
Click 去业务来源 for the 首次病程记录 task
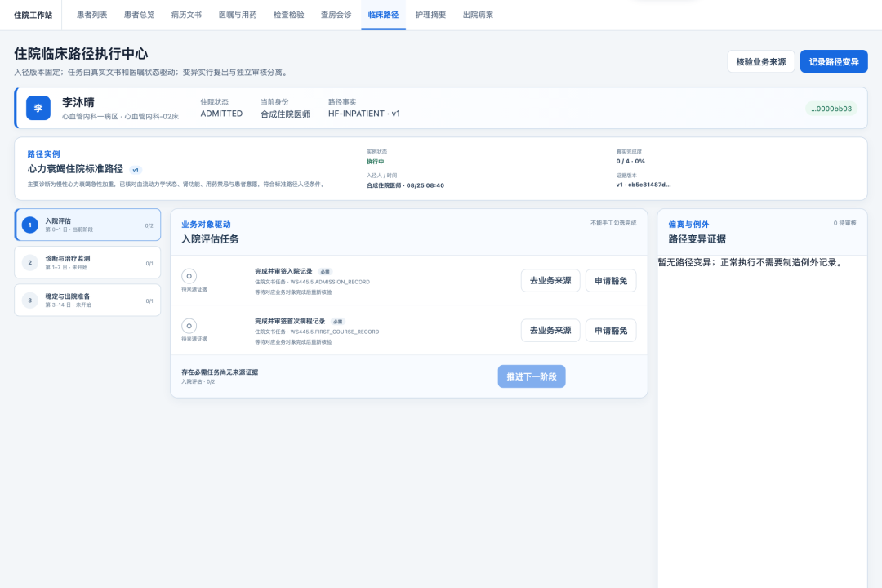pyautogui.click(x=550, y=330)
